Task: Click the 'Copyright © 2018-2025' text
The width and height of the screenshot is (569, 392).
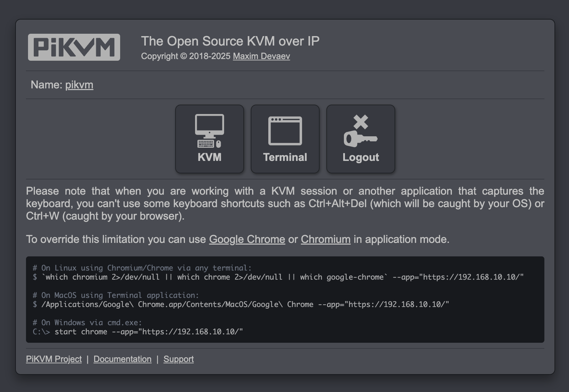Action: 186,56
